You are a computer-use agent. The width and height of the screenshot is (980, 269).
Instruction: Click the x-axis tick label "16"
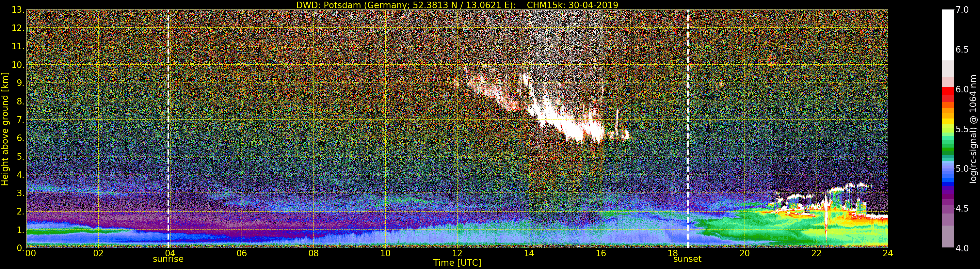tap(601, 253)
